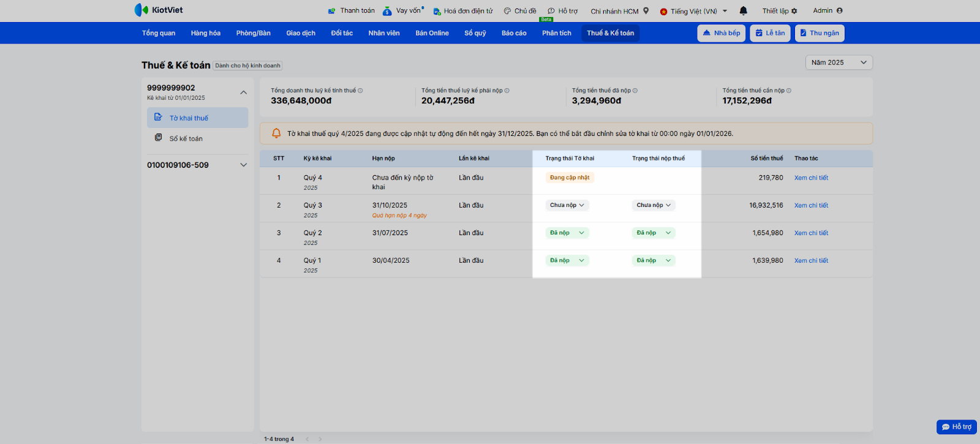Viewport: 980px width, 444px height.
Task: Open the Nhân viên menu
Action: pos(384,33)
